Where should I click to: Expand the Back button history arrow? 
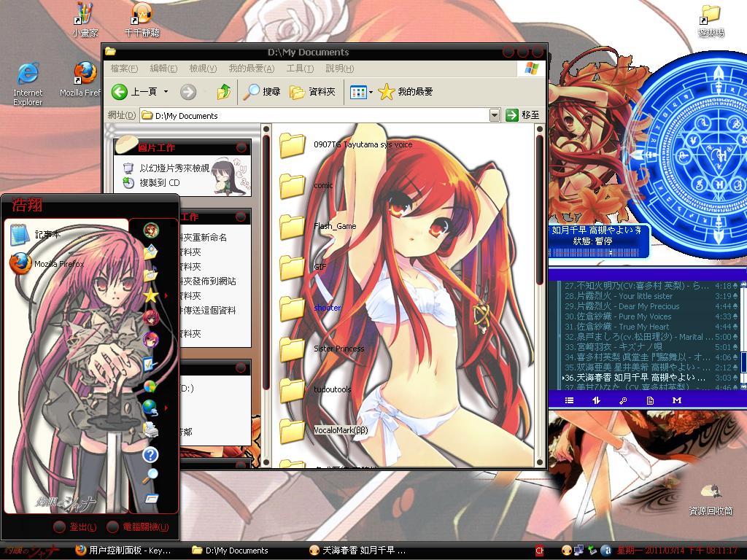pyautogui.click(x=166, y=92)
